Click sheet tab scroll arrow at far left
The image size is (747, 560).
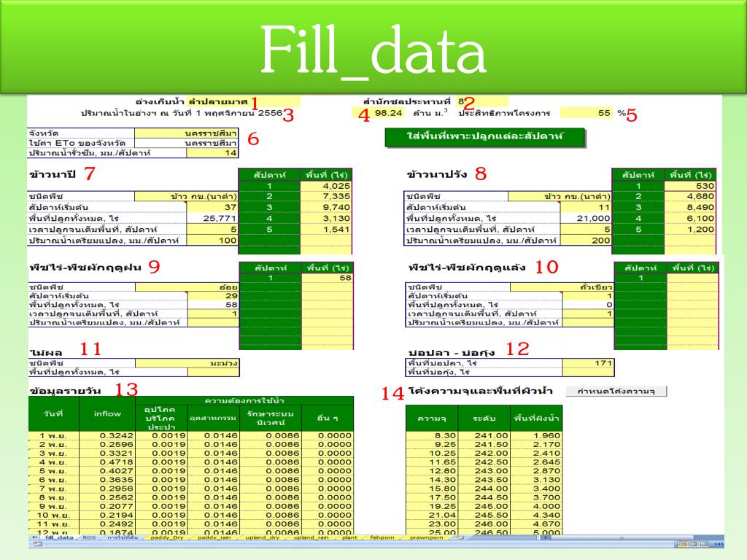(x=34, y=537)
